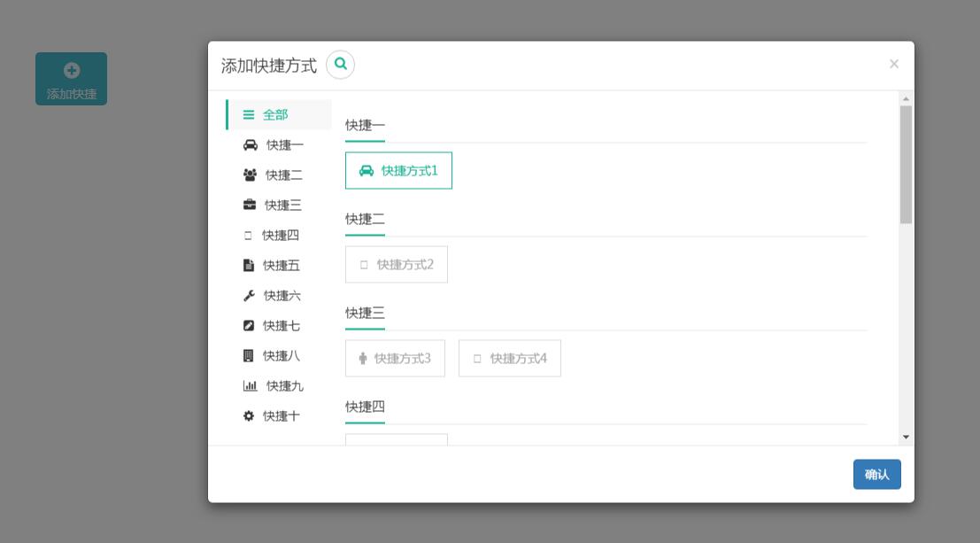Screen dimensions: 980x543
Task: Click the file icon next to 快捷五
Action: [x=249, y=265]
